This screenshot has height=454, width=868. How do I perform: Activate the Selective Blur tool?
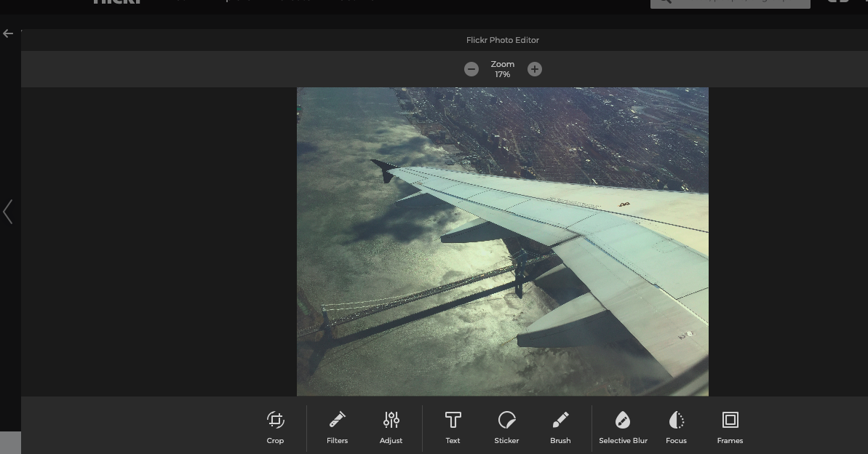[x=623, y=427]
